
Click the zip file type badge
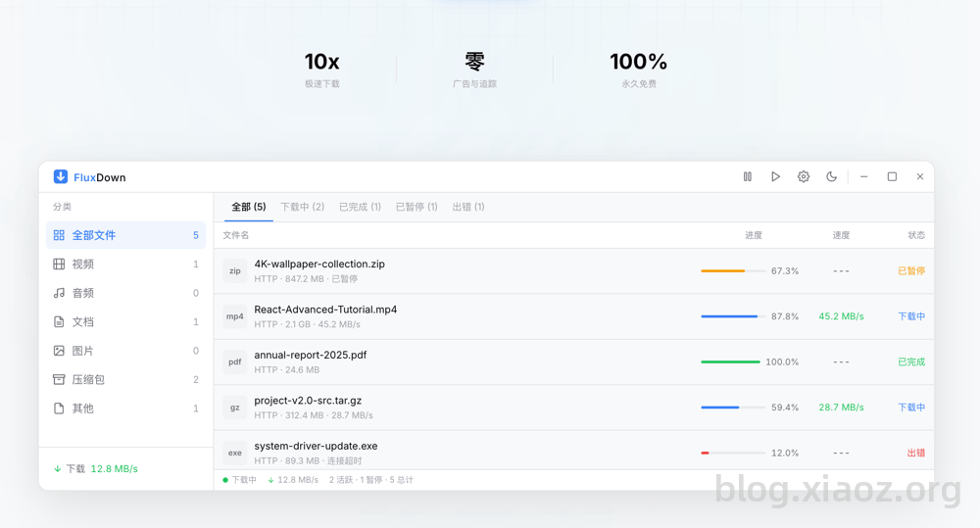coord(235,271)
